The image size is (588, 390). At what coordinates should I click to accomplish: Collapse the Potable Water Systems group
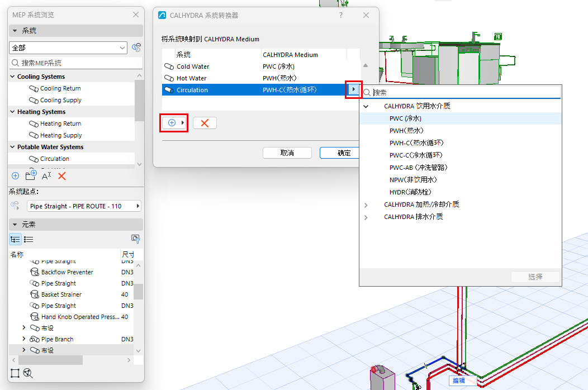click(x=12, y=147)
